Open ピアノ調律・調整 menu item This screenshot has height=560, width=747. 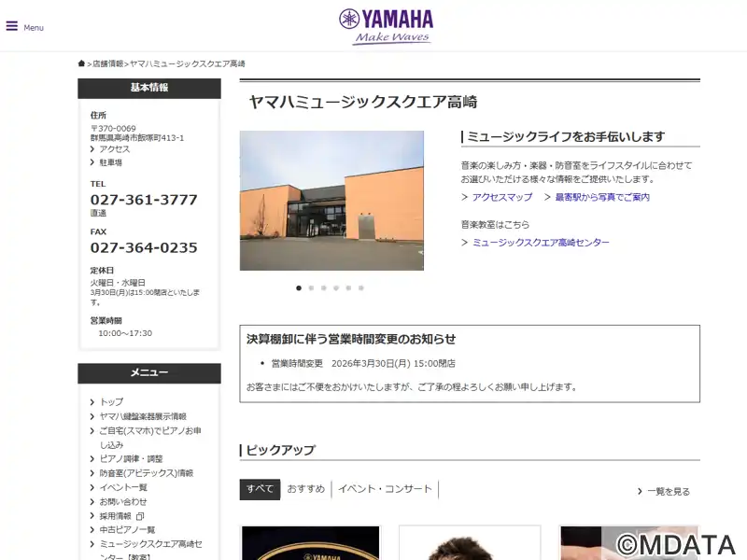(131, 459)
